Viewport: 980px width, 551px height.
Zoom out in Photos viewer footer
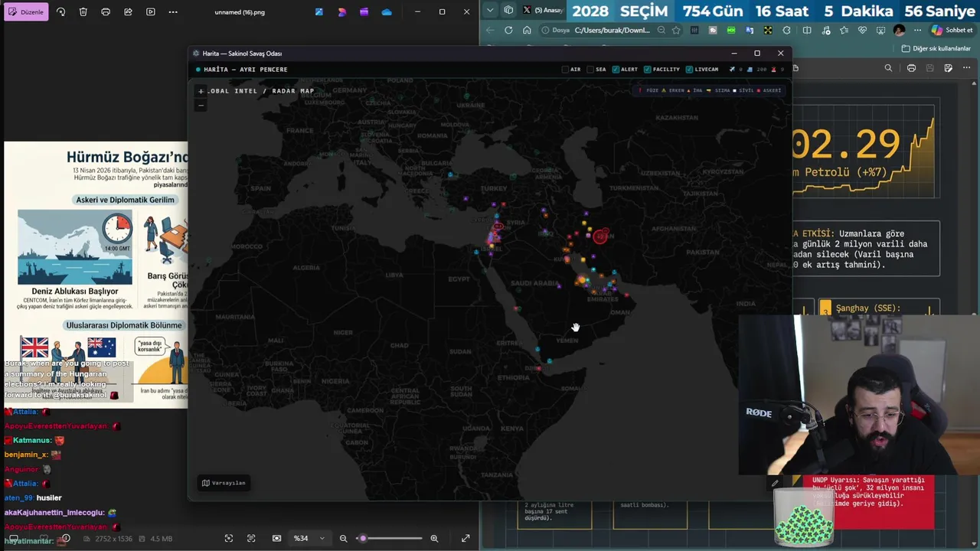(344, 539)
